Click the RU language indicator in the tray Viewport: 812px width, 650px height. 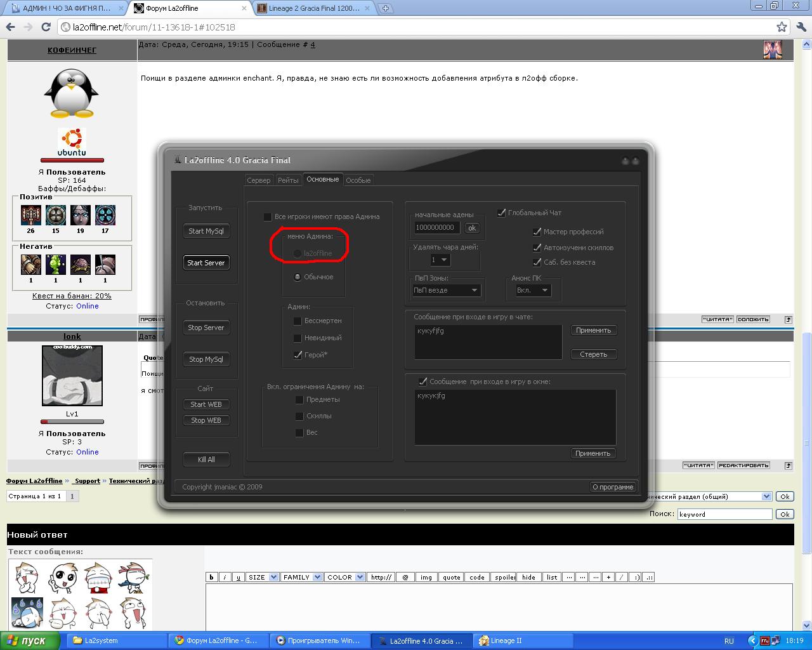729,641
